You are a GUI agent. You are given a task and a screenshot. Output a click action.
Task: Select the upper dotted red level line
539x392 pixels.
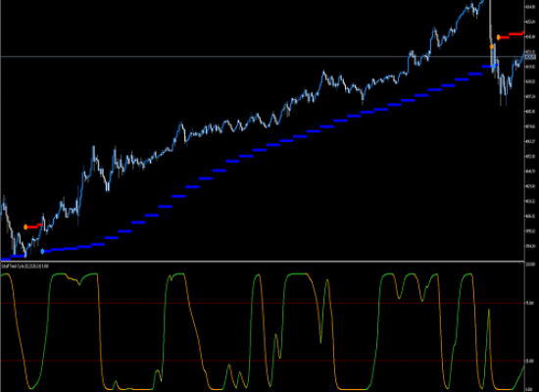263,303
